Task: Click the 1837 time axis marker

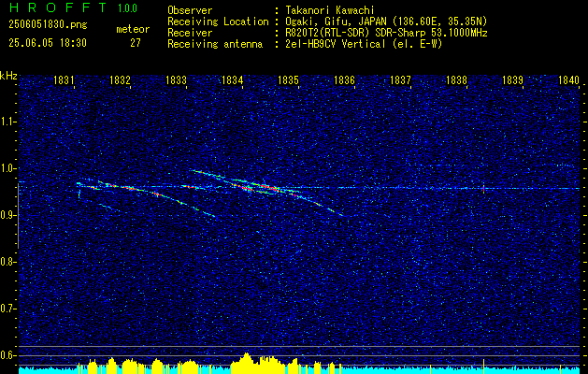Action: pyautogui.click(x=400, y=79)
